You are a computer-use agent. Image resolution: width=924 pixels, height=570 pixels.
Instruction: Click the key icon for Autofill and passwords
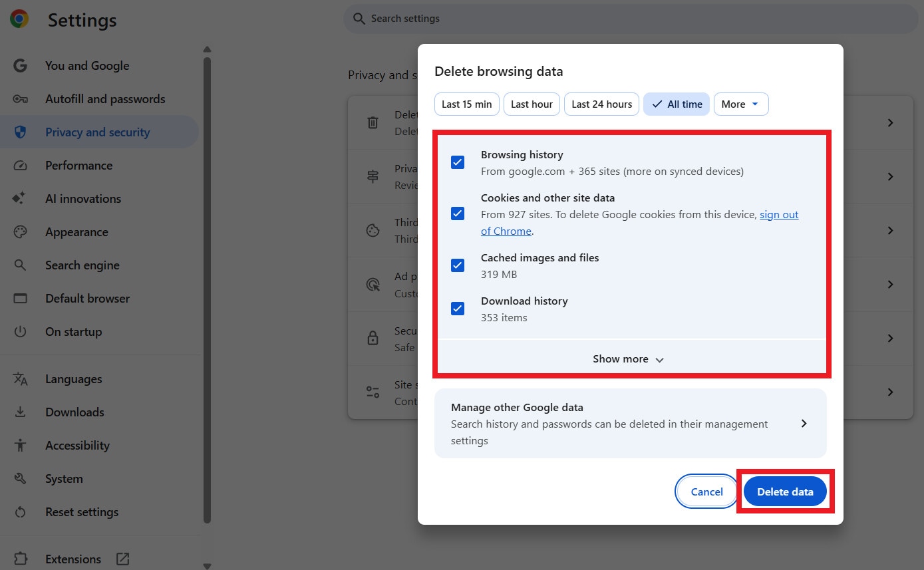(20, 99)
